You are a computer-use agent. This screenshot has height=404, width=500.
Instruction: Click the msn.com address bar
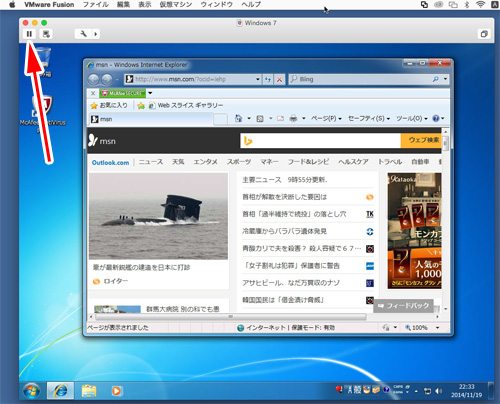[x=189, y=79]
